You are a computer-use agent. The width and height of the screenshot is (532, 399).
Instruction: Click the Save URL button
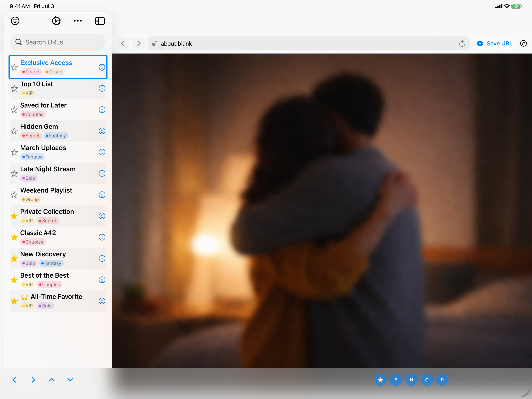[494, 43]
